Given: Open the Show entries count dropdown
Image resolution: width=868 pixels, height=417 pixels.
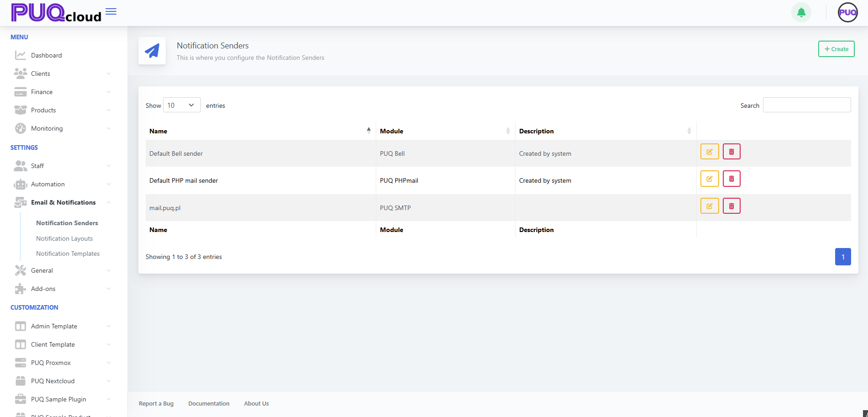Looking at the screenshot, I should (x=182, y=105).
